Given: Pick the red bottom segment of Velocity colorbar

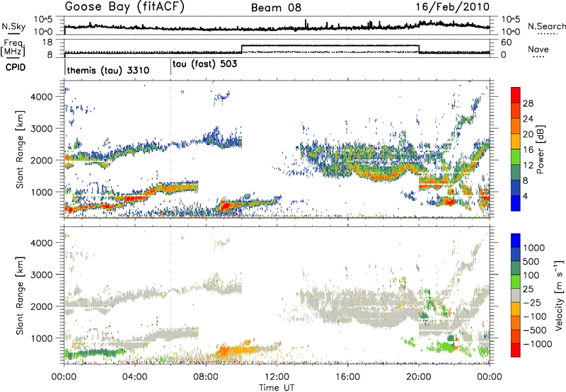Looking at the screenshot, I should click(516, 350).
